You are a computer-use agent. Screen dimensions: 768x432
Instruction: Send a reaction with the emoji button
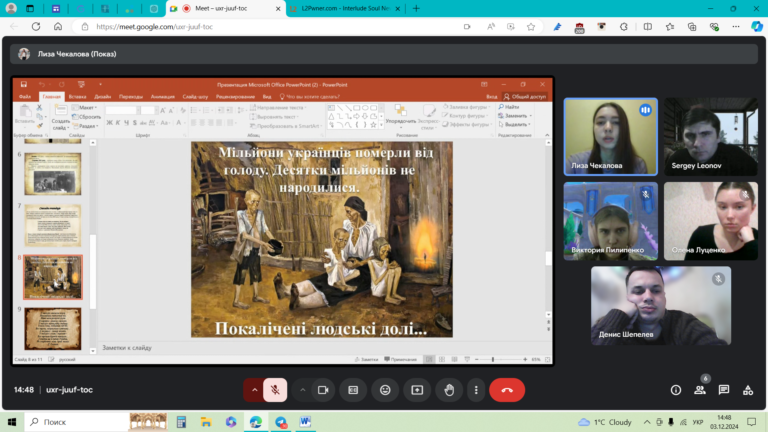click(x=385, y=390)
